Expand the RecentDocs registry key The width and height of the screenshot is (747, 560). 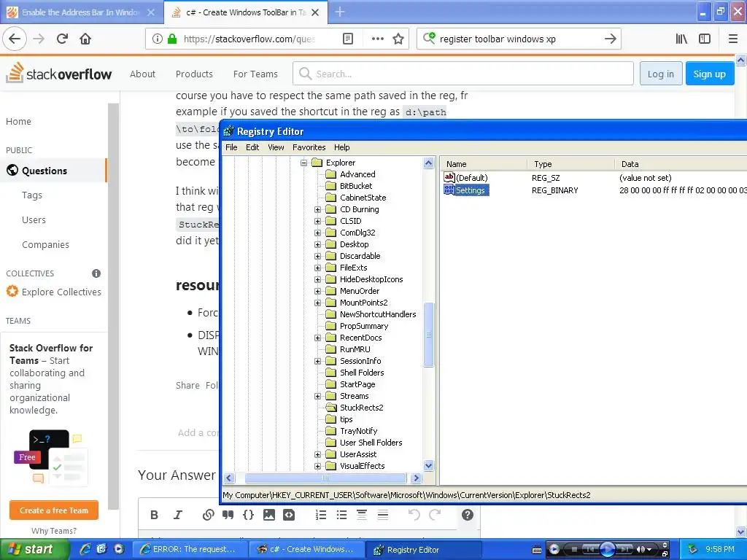[318, 338]
